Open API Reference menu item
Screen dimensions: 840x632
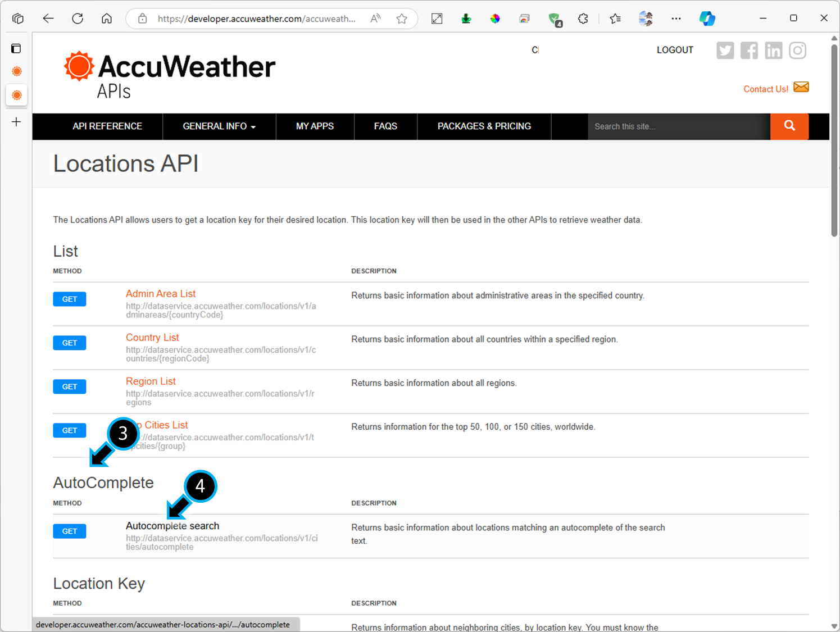point(107,126)
